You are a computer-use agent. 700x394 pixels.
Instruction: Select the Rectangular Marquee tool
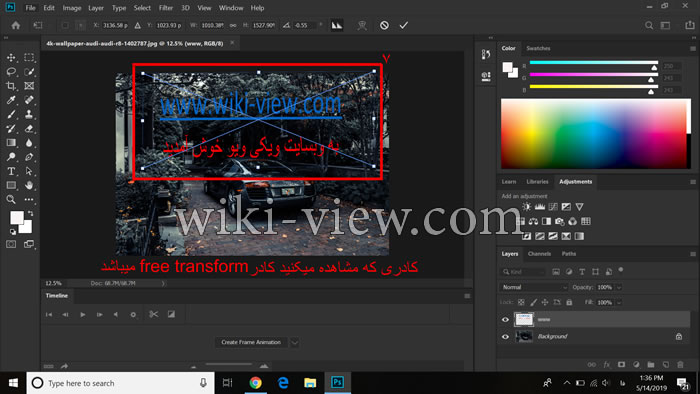click(29, 58)
